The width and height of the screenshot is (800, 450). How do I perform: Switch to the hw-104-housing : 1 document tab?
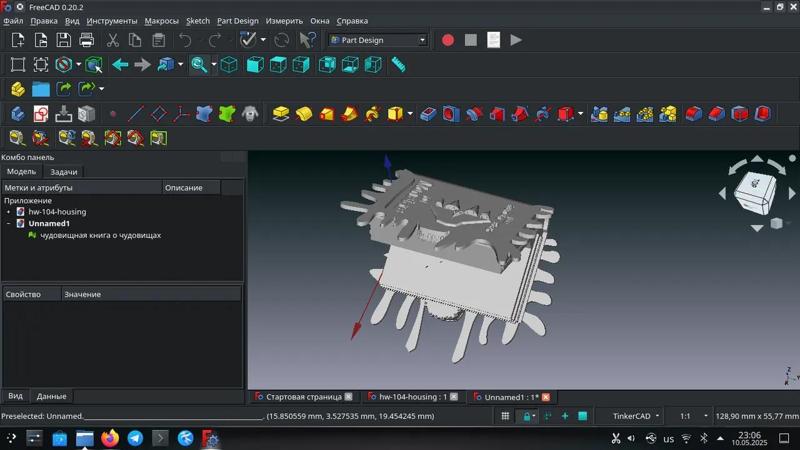click(411, 397)
